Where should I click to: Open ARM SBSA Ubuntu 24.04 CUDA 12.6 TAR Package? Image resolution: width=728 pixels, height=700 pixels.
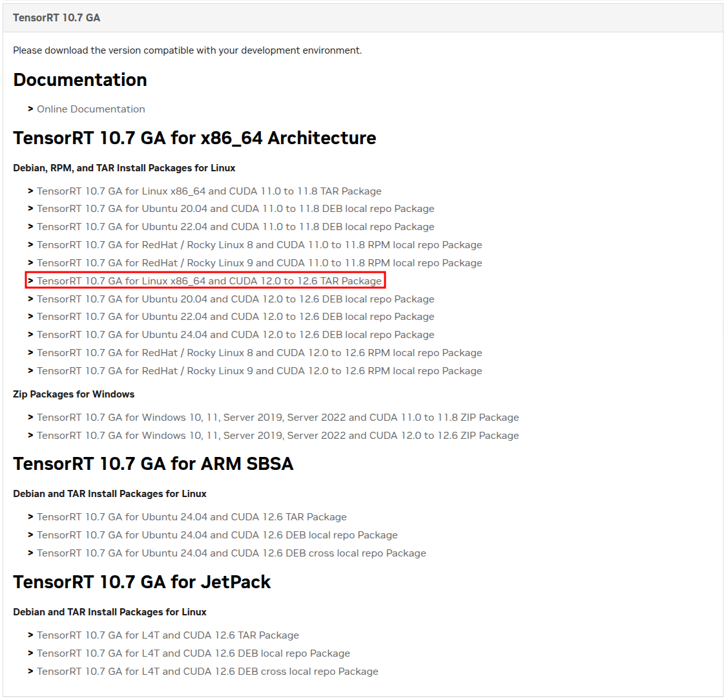192,518
